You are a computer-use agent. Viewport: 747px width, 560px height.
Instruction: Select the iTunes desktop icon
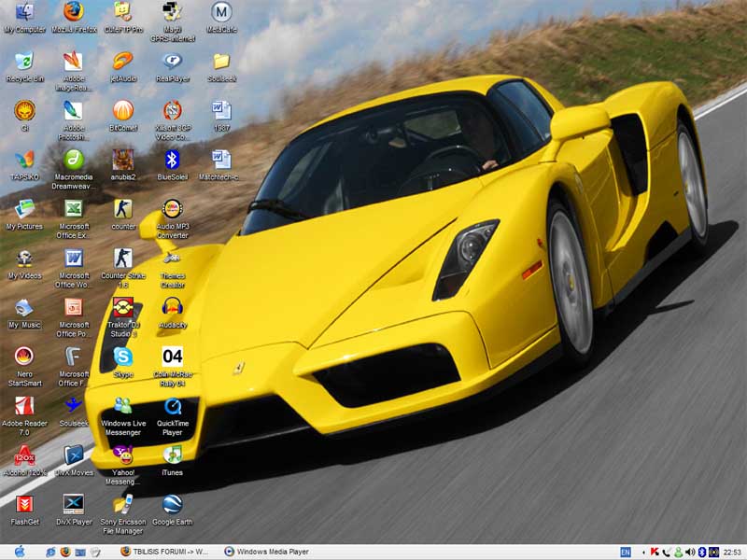click(173, 460)
